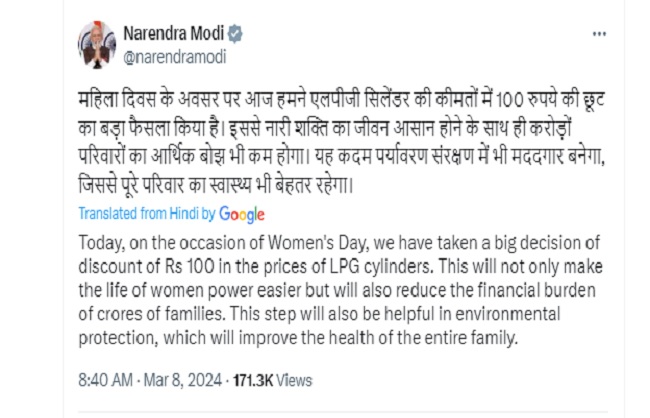Click the 8:40 AM timestamp

[x=102, y=380]
